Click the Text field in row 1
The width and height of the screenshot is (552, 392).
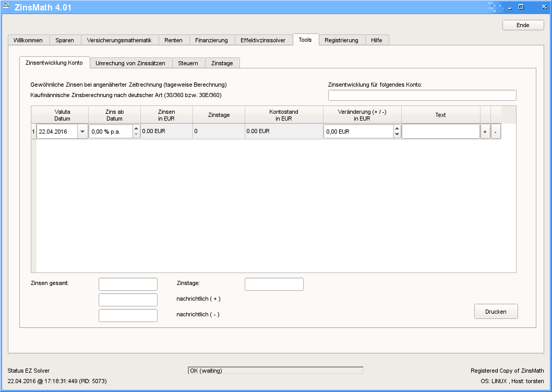440,132
